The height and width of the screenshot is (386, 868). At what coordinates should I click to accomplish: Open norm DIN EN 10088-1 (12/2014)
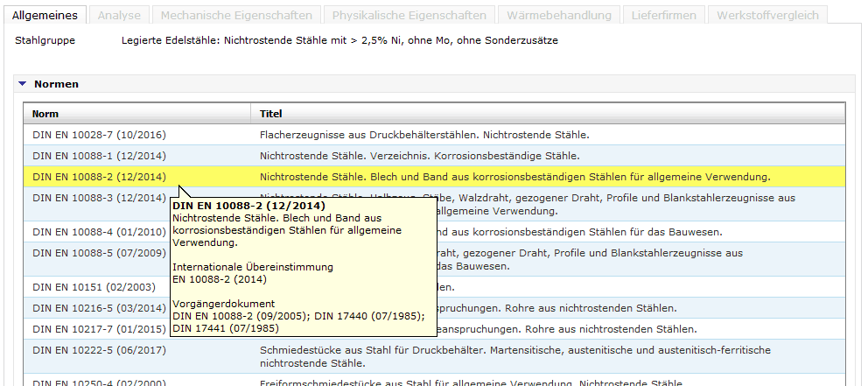click(99, 156)
